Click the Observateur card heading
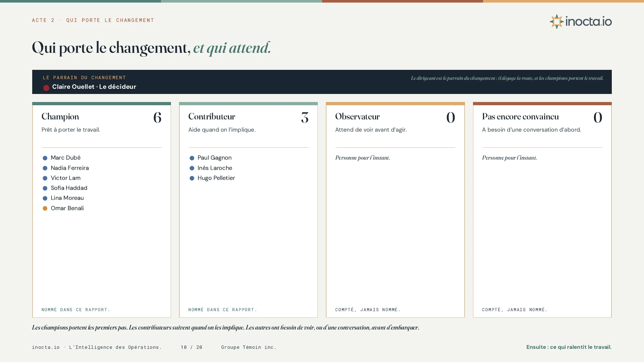The width and height of the screenshot is (644, 362). click(x=357, y=116)
